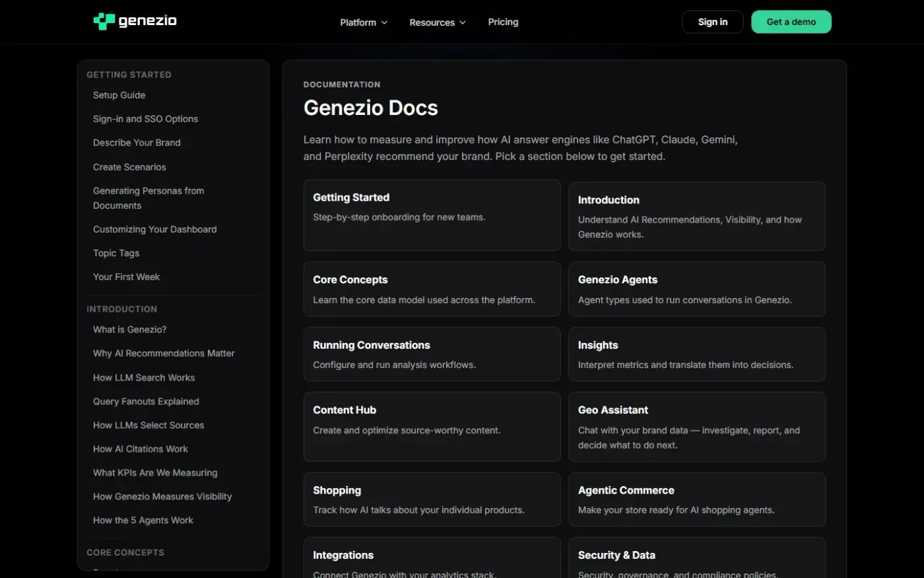This screenshot has height=578, width=924.
Task: Select Your First Week in sidebar
Action: coord(126,277)
